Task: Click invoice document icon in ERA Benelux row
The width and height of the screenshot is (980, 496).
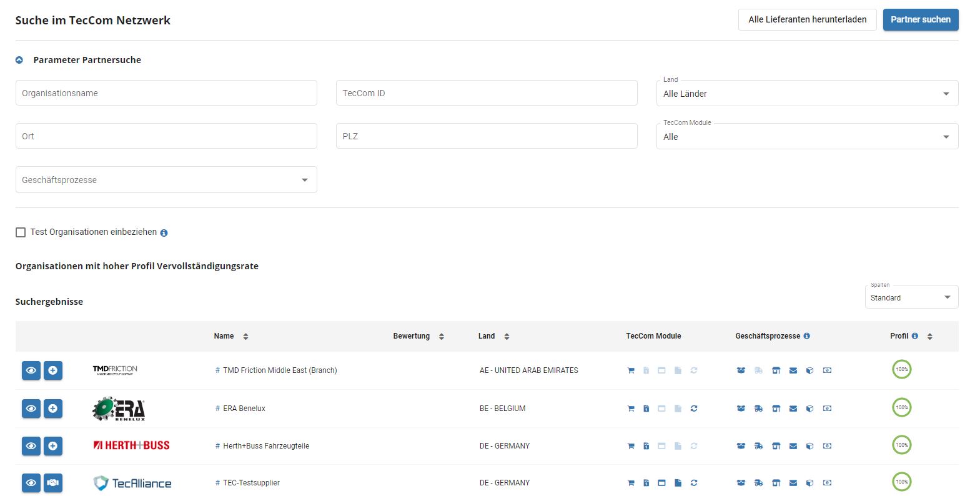Action: tap(646, 409)
